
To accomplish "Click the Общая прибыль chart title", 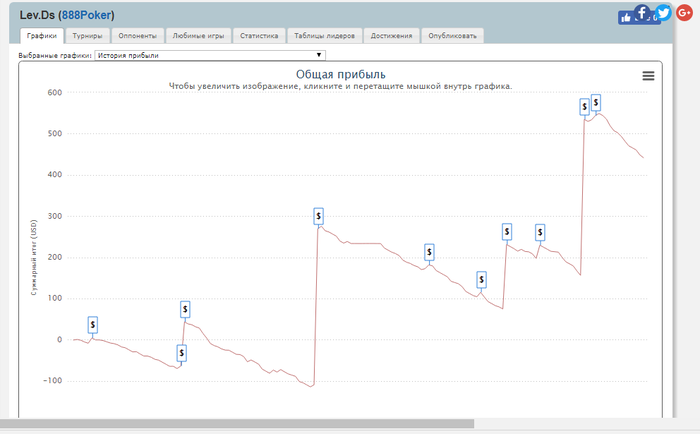I will click(341, 74).
